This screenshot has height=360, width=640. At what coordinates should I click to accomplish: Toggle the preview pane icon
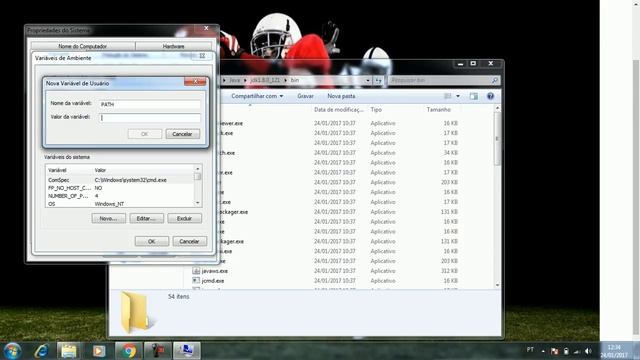473,96
